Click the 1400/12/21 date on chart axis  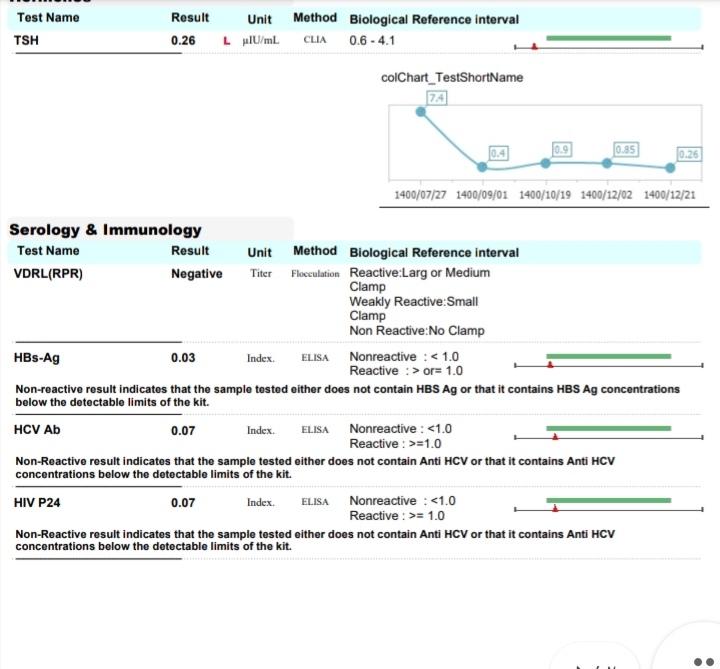[669, 195]
